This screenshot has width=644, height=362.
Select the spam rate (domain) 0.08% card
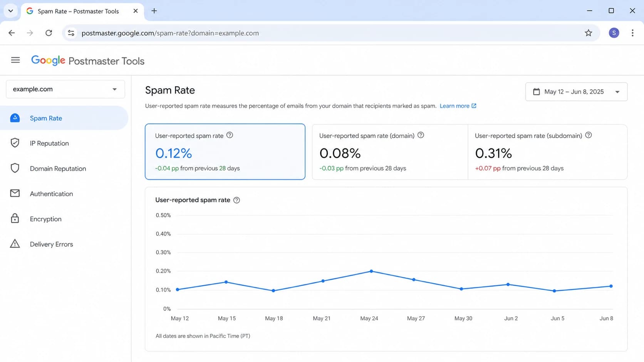point(390,152)
